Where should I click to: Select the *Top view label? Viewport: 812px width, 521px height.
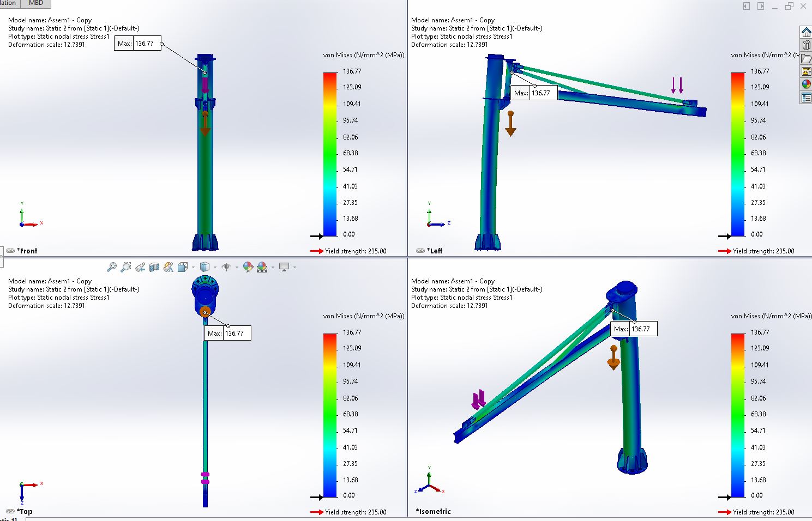[x=25, y=511]
